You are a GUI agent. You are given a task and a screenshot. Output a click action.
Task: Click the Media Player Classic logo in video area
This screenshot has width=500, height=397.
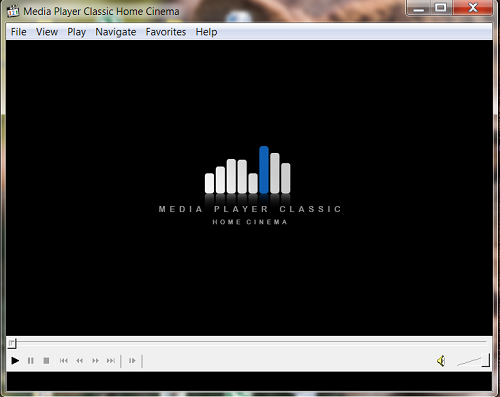[x=249, y=186]
